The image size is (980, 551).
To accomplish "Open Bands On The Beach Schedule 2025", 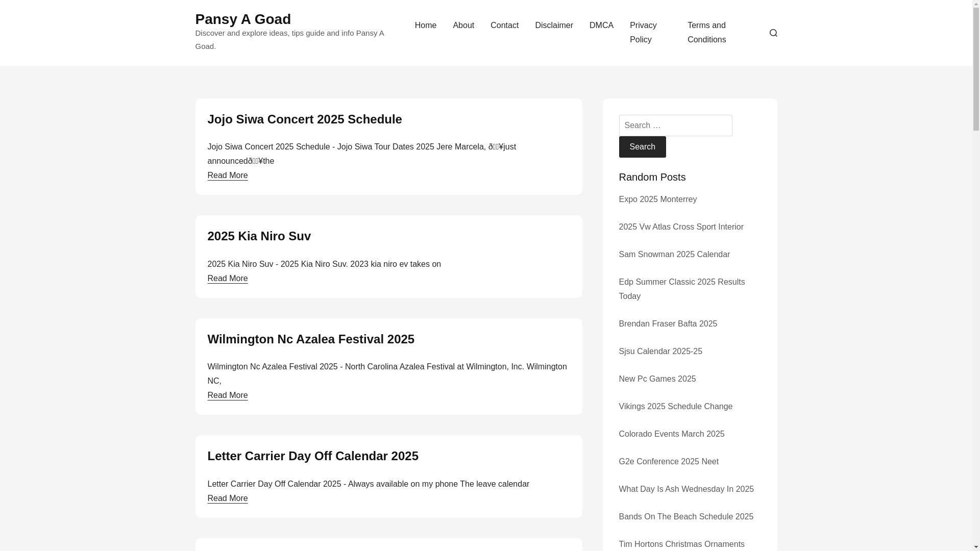I will pos(685,517).
